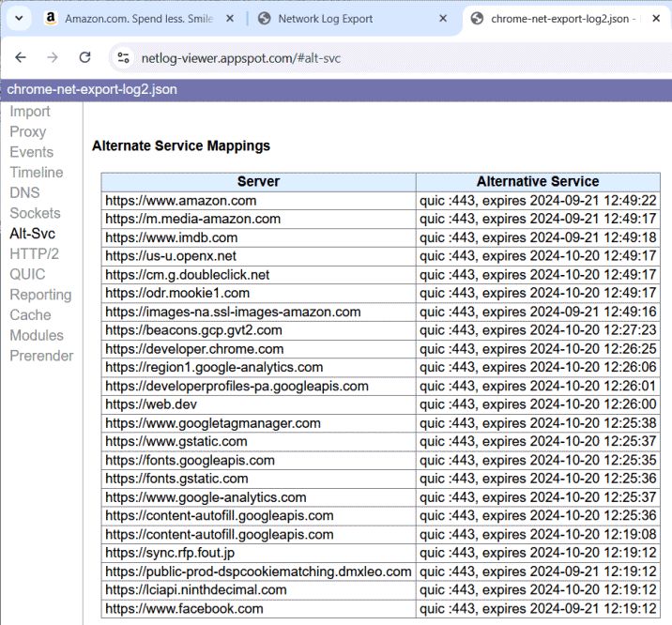Select the chrome-net-export-log2.json tab

pyautogui.click(x=563, y=19)
